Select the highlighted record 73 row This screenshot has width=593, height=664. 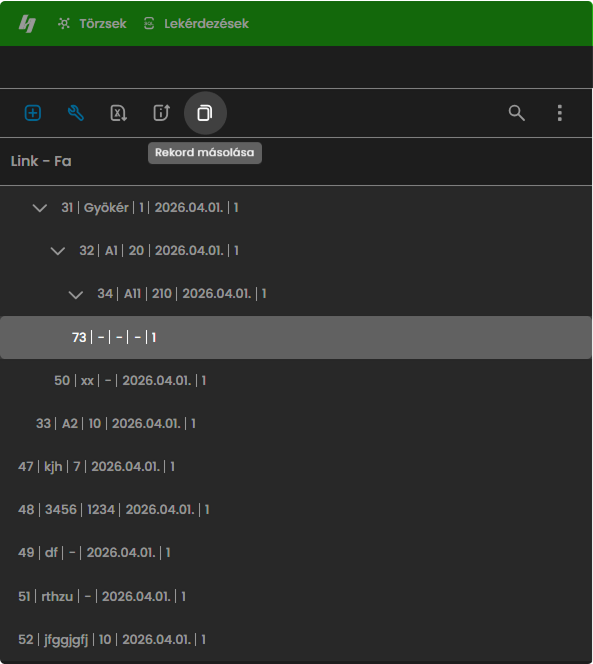[296, 338]
